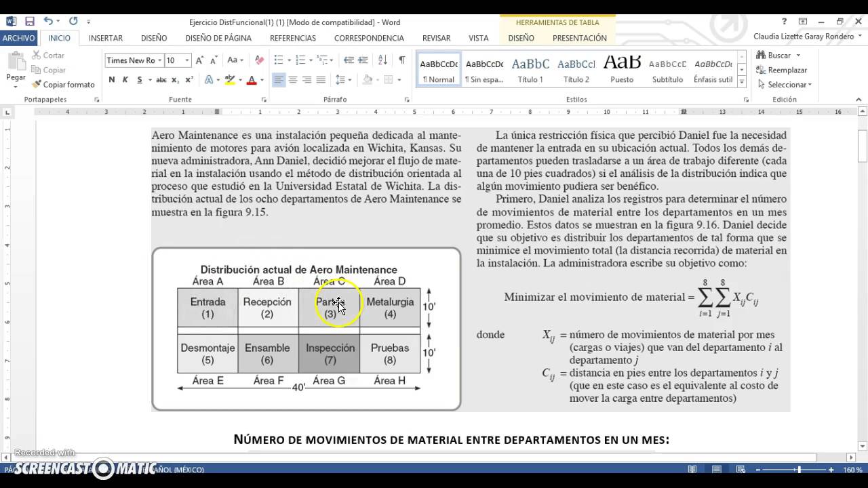This screenshot has height=488, width=868.
Task: Center the paragraph text
Action: point(293,80)
